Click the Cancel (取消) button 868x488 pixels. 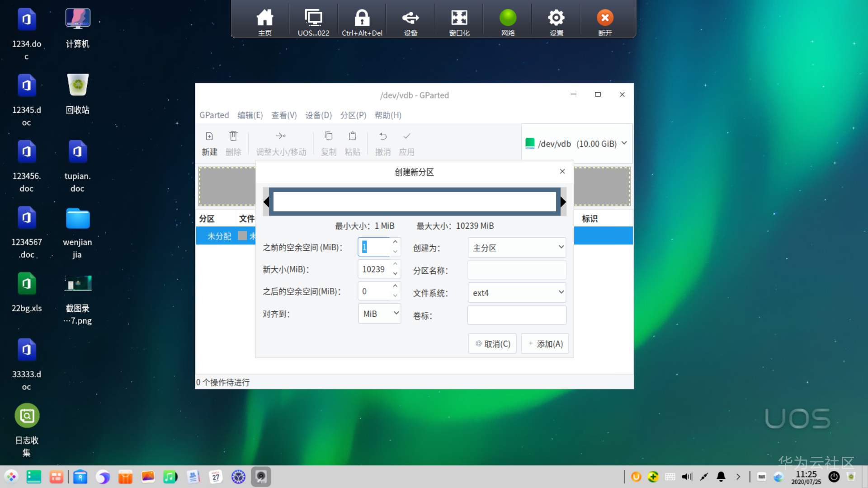[x=493, y=344]
